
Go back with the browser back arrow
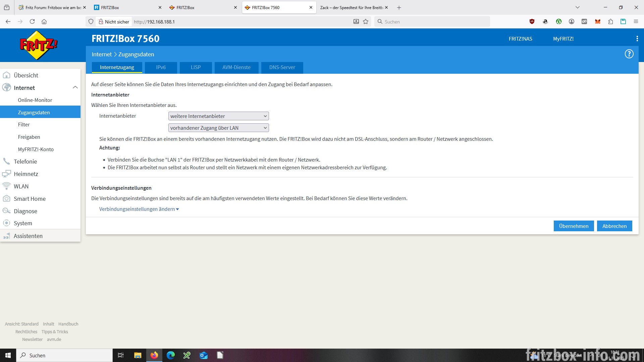coord(8,22)
